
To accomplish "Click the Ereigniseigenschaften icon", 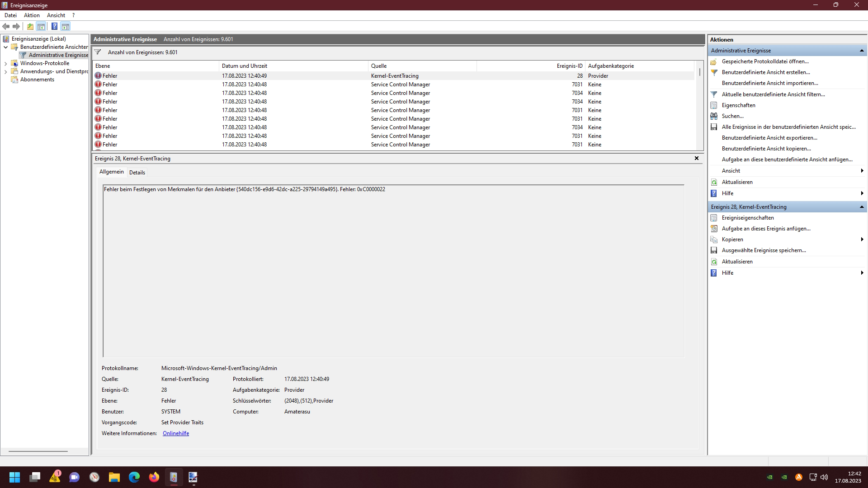I will tap(714, 218).
